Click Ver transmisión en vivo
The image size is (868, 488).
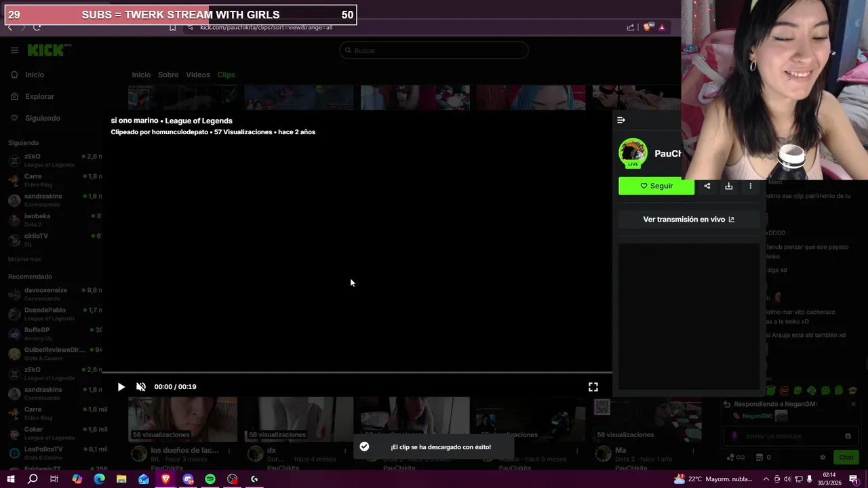pos(688,220)
